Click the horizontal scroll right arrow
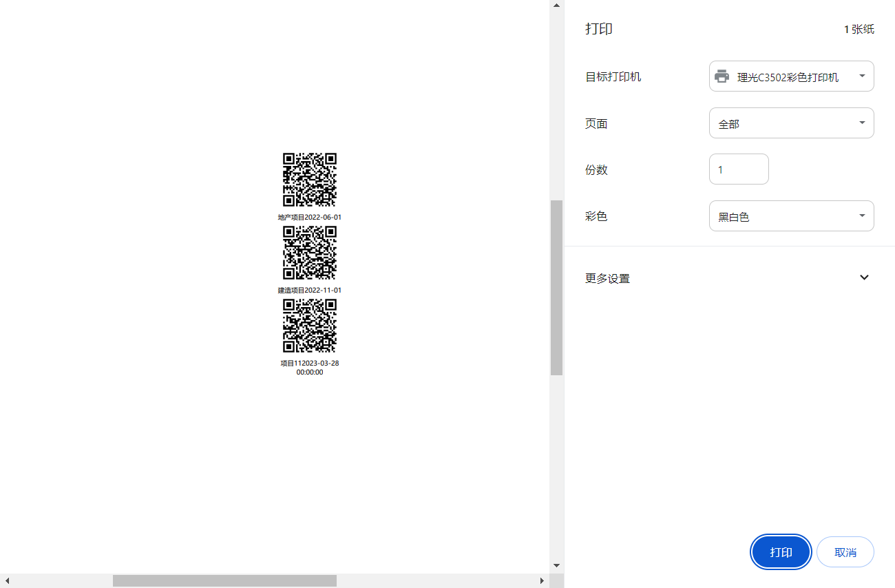The width and height of the screenshot is (895, 588). click(543, 581)
